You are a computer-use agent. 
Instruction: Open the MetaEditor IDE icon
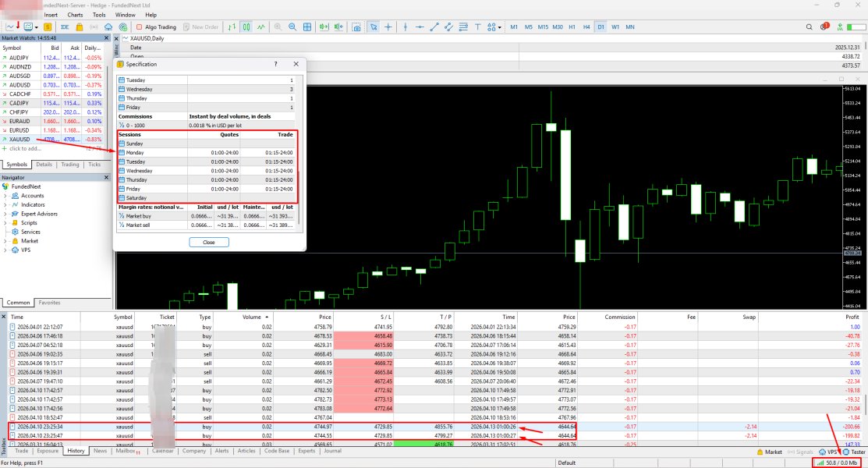pos(66,27)
